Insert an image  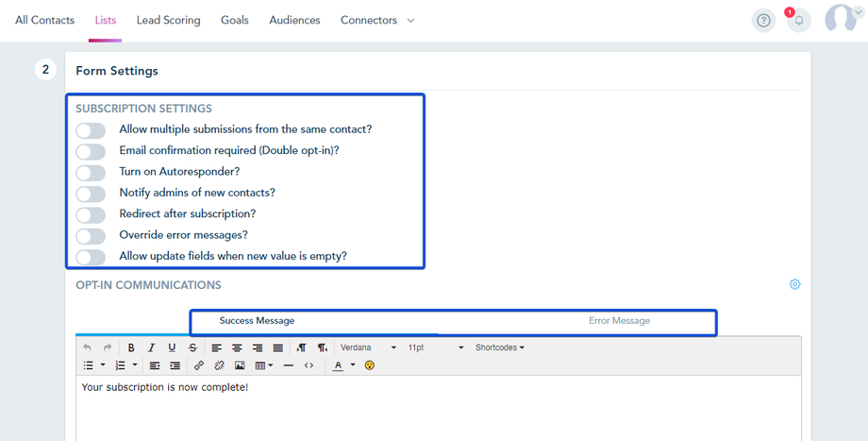(x=240, y=365)
